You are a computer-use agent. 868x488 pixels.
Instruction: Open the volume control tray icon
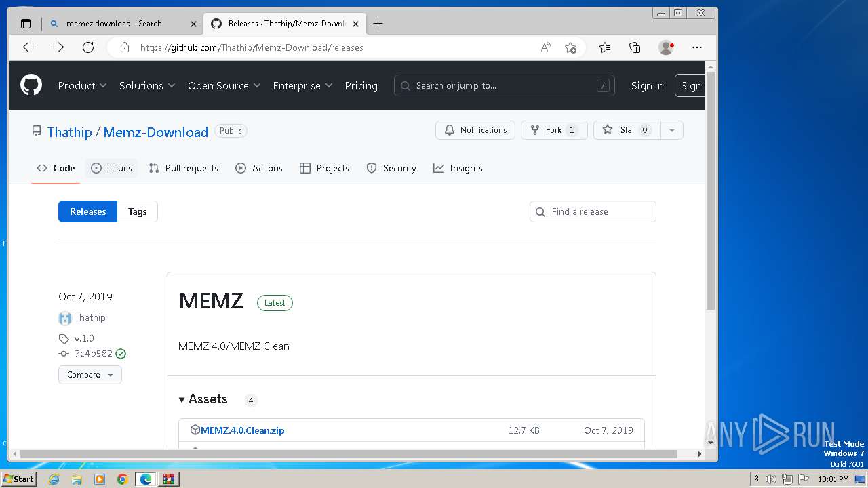click(771, 479)
